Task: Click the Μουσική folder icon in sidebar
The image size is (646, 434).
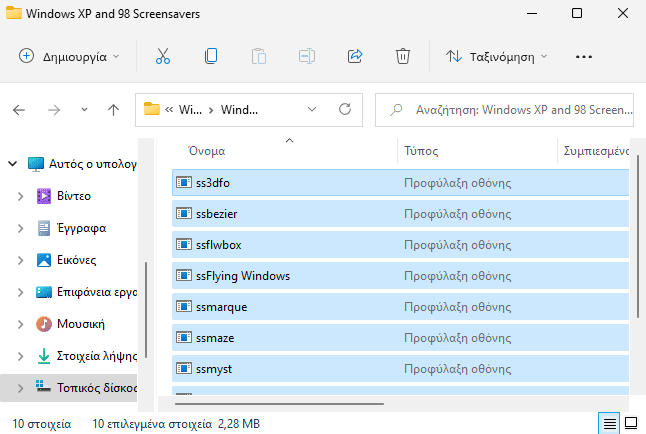Action: 44,324
